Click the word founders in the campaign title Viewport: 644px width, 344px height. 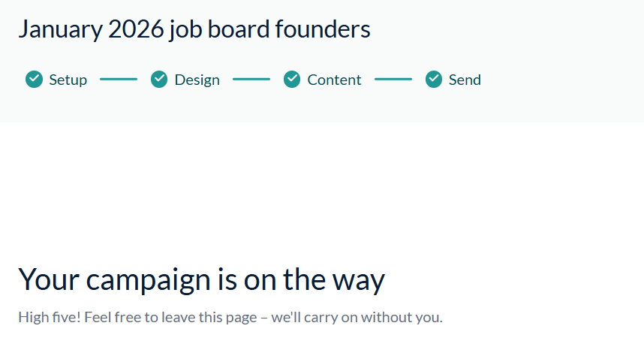323,29
